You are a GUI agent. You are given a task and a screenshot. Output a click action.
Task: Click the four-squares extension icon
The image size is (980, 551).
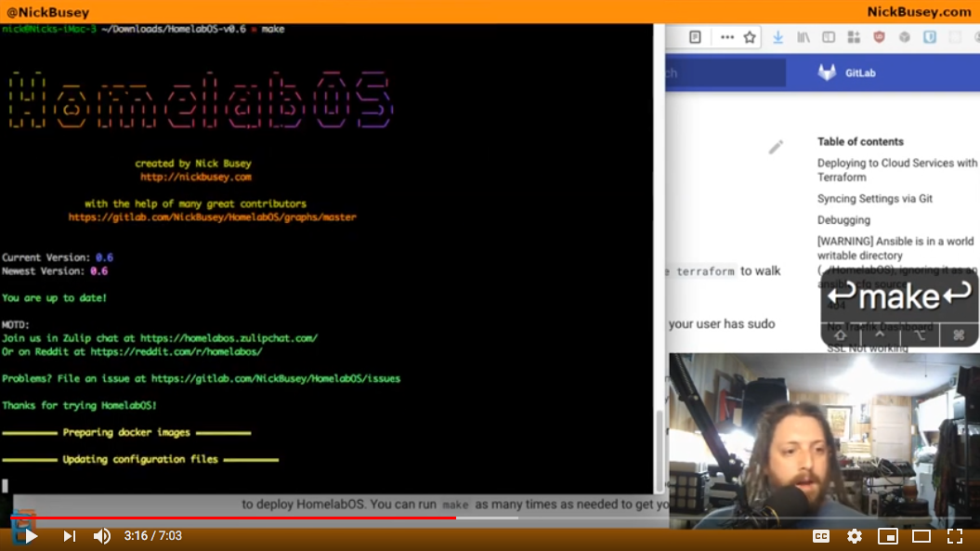click(x=854, y=37)
